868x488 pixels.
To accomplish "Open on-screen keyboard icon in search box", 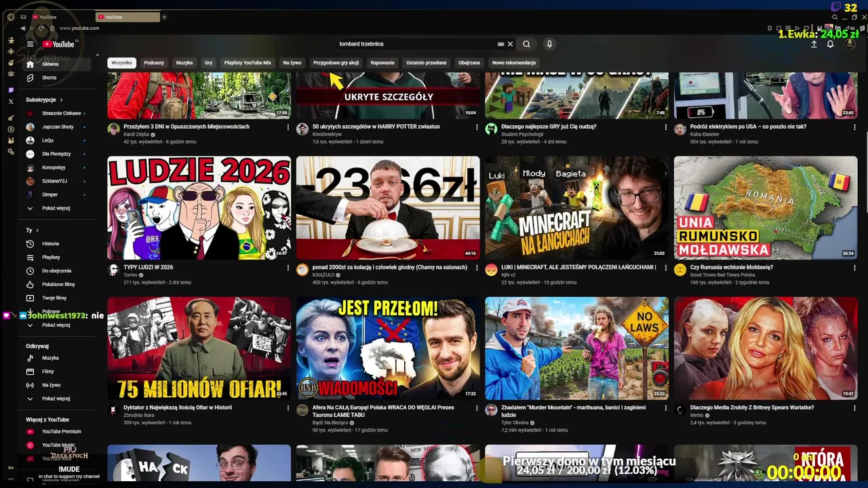I will click(x=500, y=44).
